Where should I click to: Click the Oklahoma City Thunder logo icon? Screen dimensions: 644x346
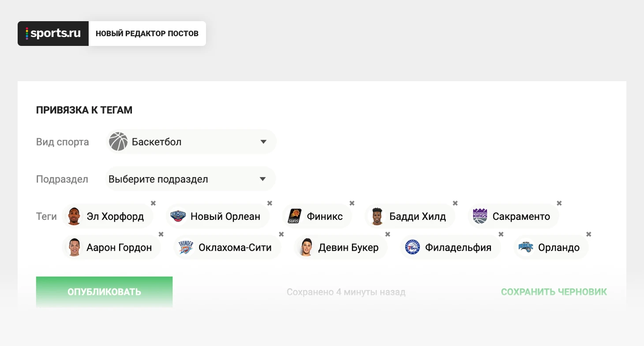[186, 248]
